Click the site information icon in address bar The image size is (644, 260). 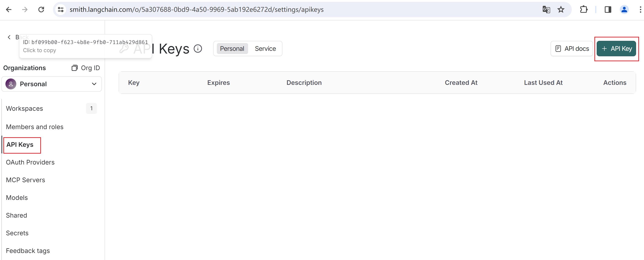point(61,10)
